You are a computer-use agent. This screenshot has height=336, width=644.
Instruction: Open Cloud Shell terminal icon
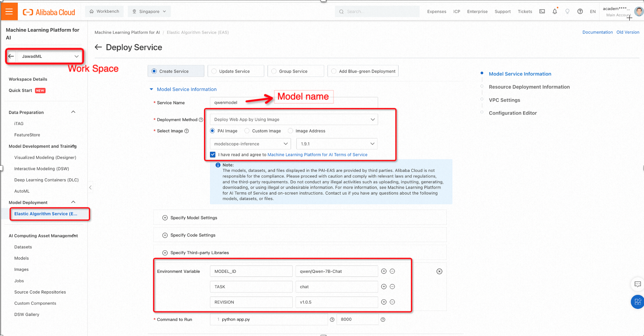pos(542,11)
